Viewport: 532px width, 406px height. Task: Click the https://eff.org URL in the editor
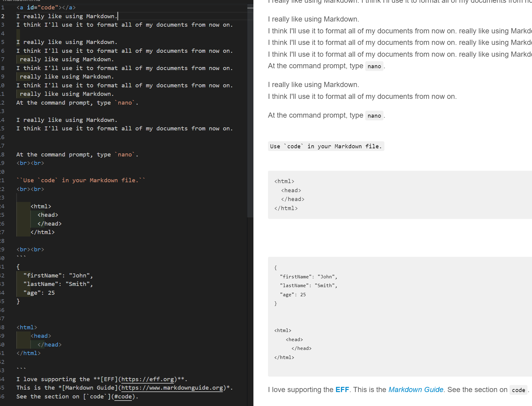(148, 379)
